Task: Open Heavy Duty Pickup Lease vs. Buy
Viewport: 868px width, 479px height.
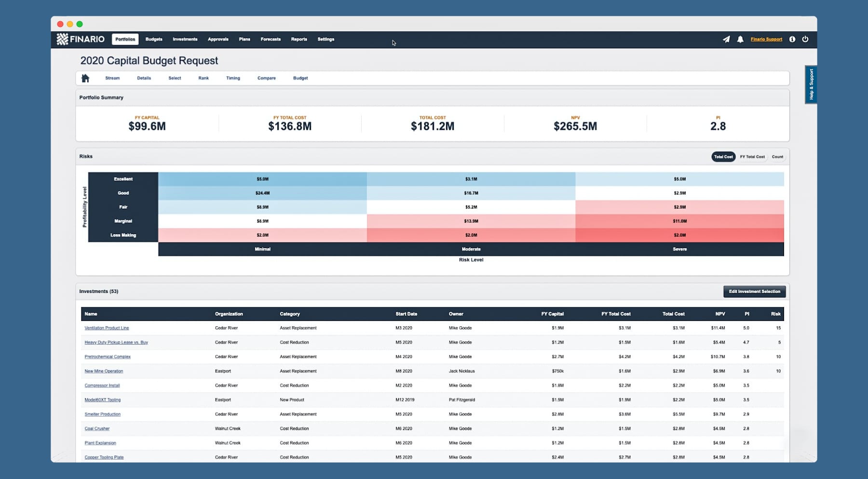Action: coord(116,343)
